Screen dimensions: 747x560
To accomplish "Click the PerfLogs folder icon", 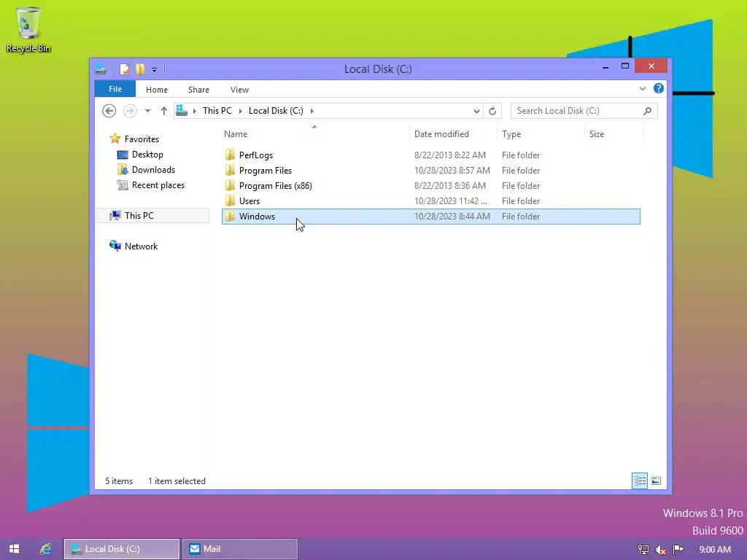I will tap(230, 155).
